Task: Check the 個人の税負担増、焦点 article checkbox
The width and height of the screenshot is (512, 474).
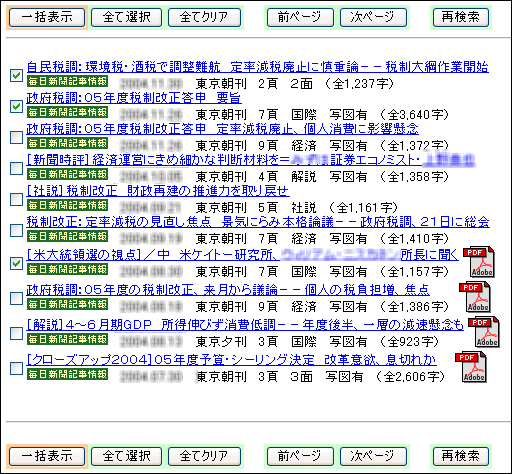Action: click(x=16, y=298)
